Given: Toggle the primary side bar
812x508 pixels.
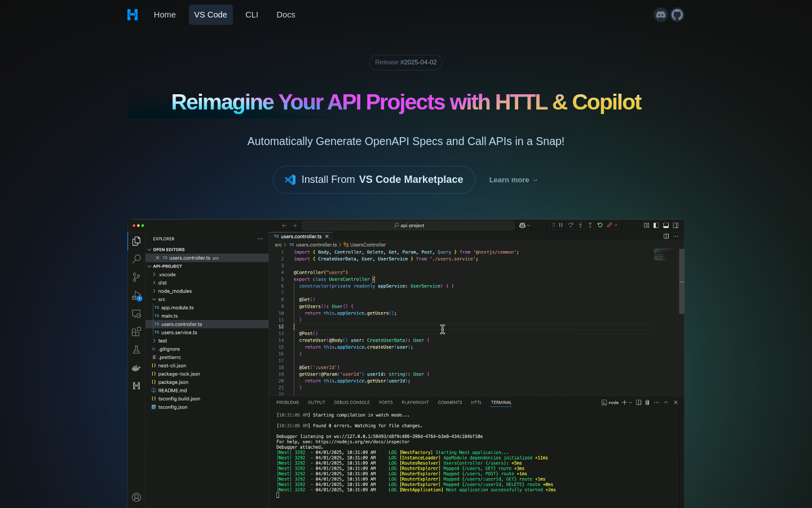Looking at the screenshot, I should click(656, 225).
